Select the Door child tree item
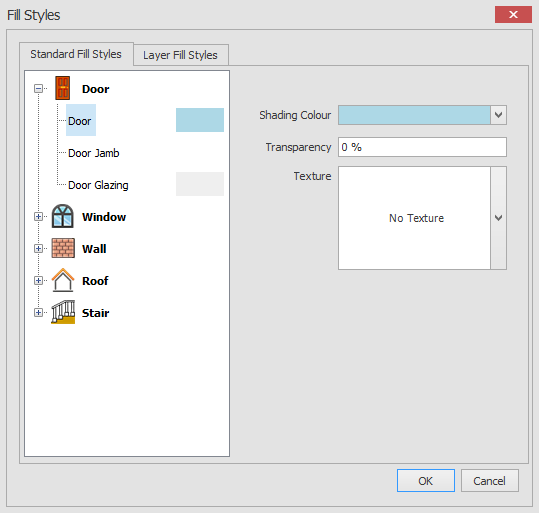 pyautogui.click(x=80, y=121)
